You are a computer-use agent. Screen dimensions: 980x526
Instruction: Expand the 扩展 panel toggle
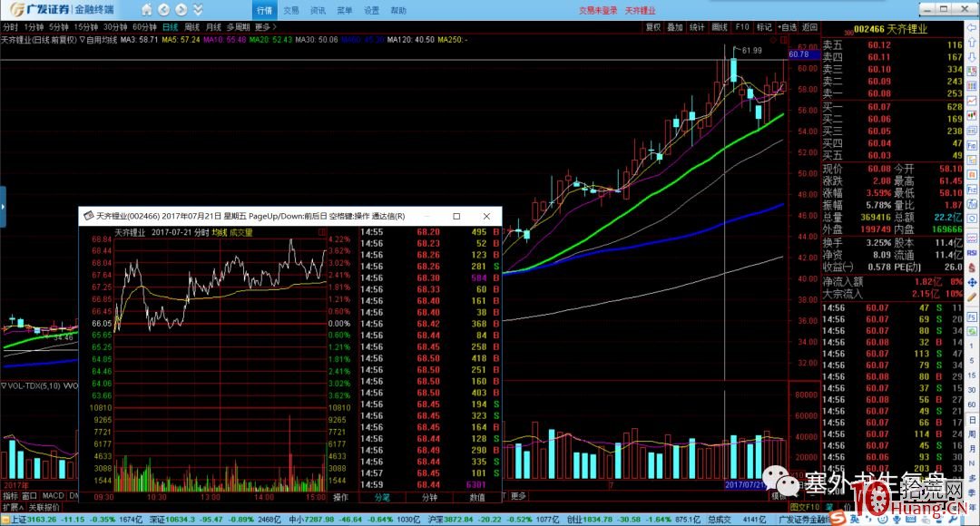pos(13,507)
